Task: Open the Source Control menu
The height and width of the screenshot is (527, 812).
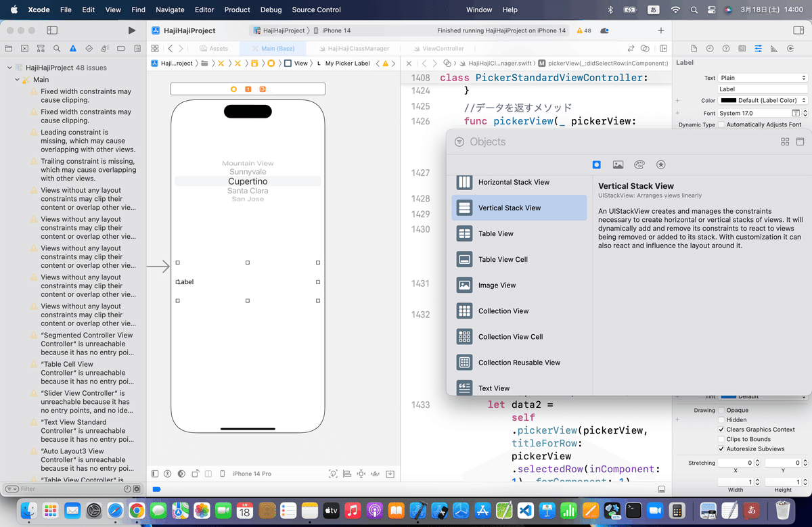Action: coord(317,9)
